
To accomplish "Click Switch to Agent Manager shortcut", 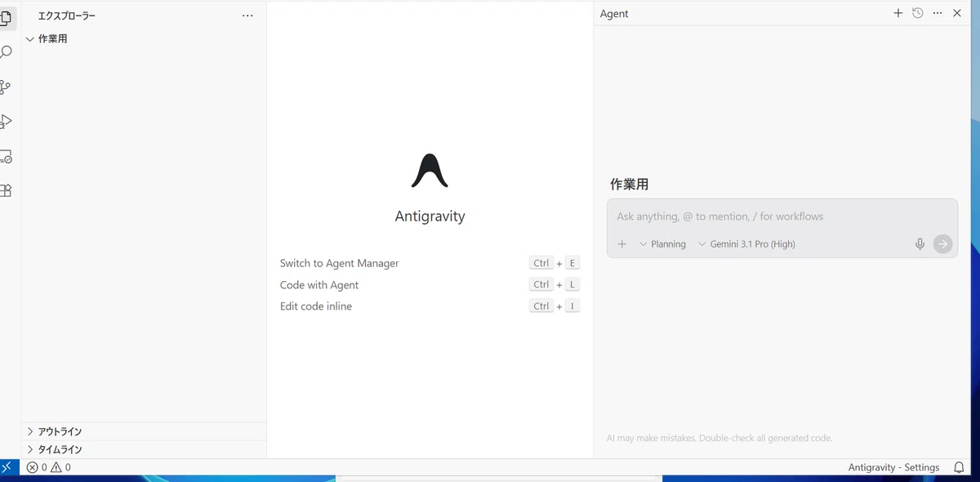I will coord(339,263).
